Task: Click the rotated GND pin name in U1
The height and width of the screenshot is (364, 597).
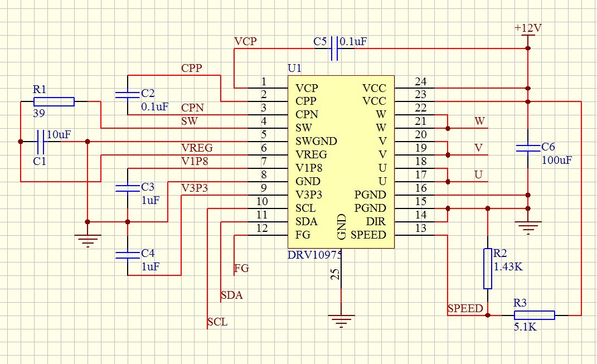Action: coord(342,227)
